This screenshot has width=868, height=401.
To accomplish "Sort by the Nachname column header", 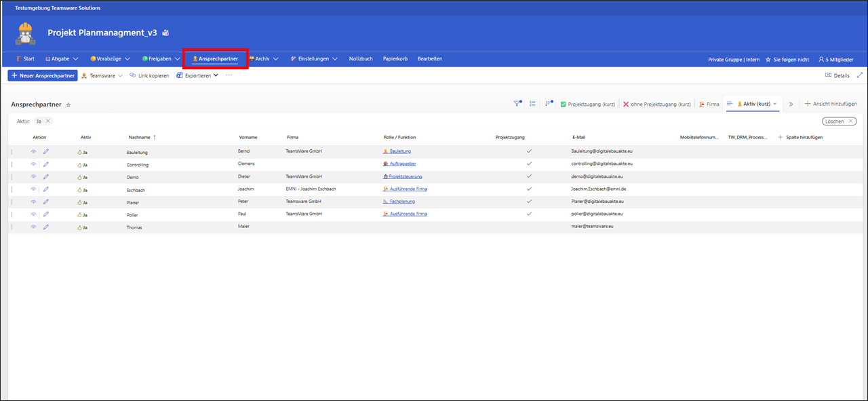I will [140, 137].
